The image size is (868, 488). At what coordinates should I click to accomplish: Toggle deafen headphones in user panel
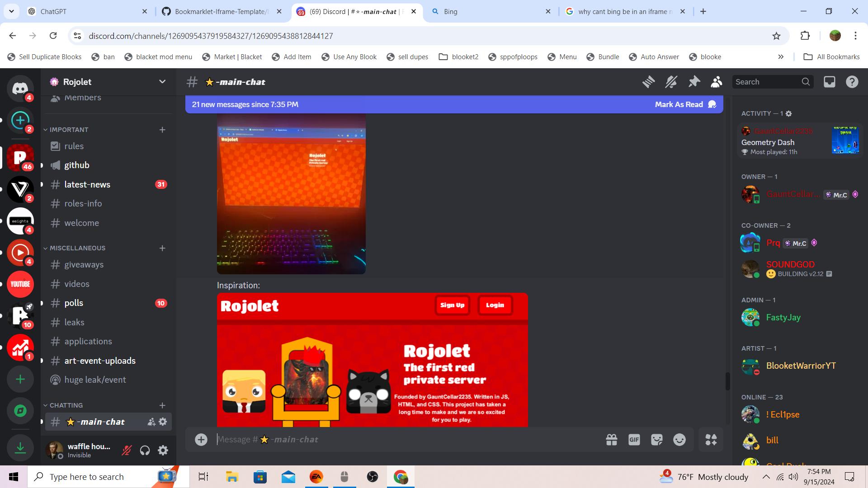point(145,450)
